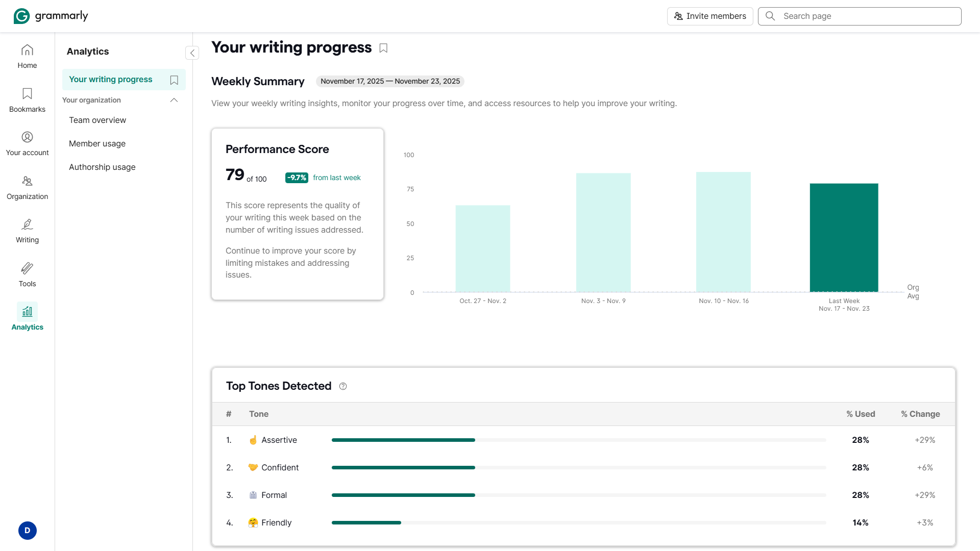Viewport: 980px width, 551px height.
Task: Click the Invite members button
Action: tap(710, 16)
